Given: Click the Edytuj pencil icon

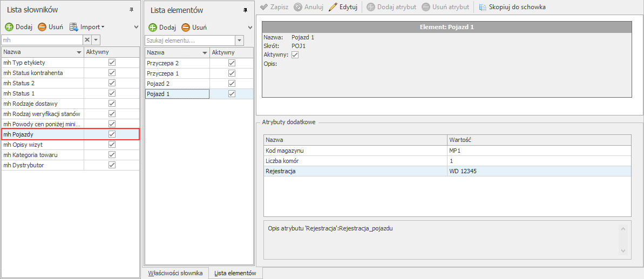Looking at the screenshot, I should [x=333, y=7].
